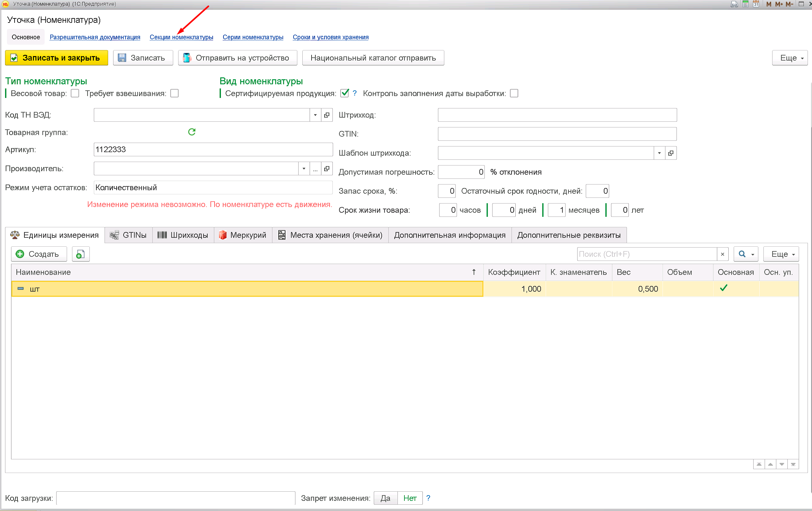Clear the search field with the x

723,254
